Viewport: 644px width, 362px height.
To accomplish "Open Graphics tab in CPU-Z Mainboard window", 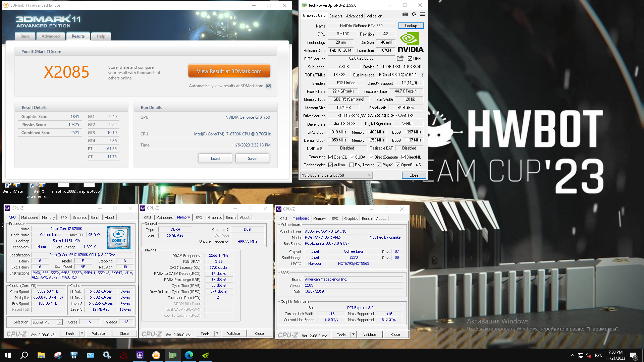I will point(351,219).
